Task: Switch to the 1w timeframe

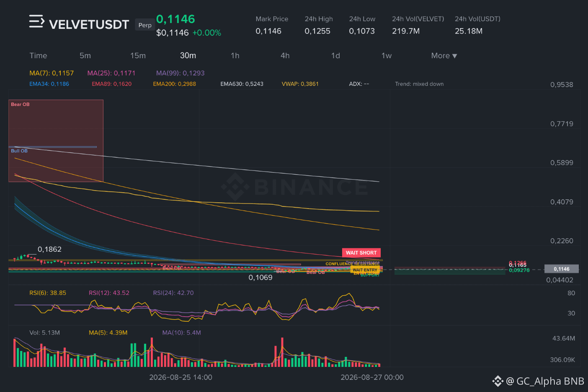Action: (x=387, y=56)
